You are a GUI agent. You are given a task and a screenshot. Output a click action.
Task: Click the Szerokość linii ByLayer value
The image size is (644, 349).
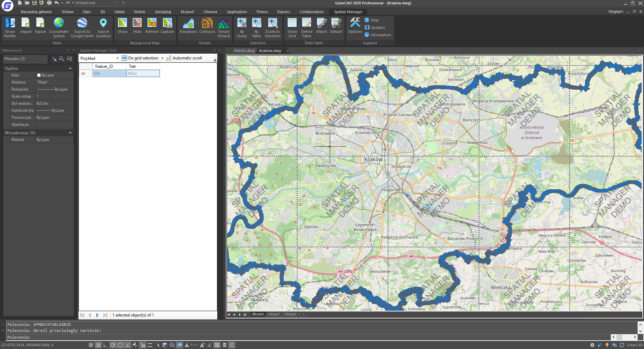point(54,110)
